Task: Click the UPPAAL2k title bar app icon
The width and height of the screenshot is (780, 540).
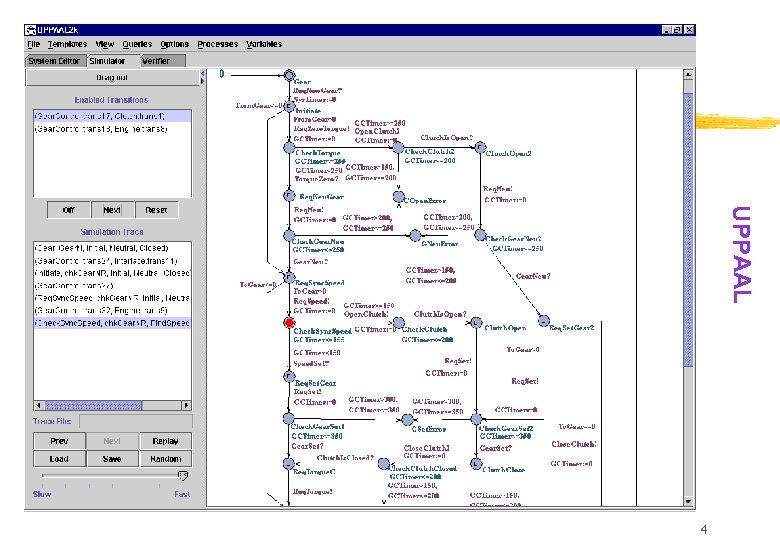Action: pos(31,30)
